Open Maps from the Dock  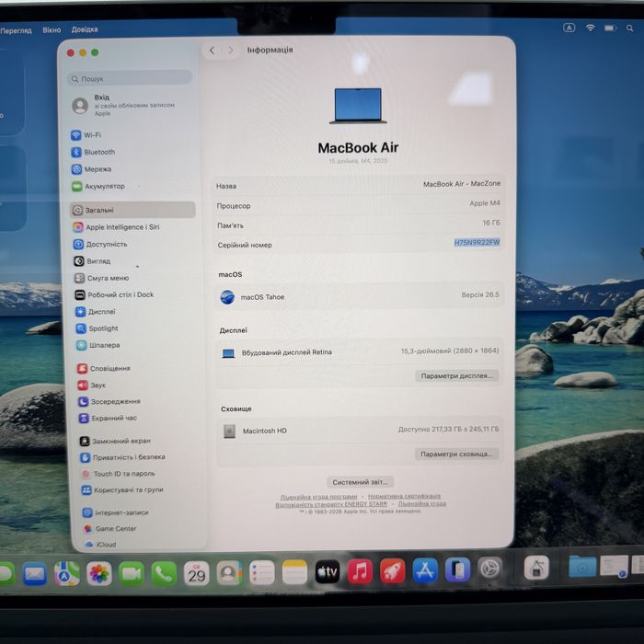point(67,573)
